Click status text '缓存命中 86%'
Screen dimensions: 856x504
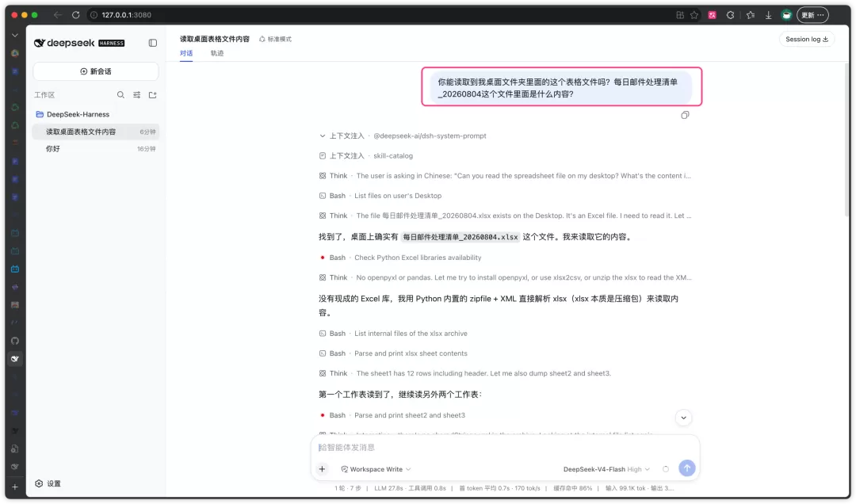tap(573, 488)
